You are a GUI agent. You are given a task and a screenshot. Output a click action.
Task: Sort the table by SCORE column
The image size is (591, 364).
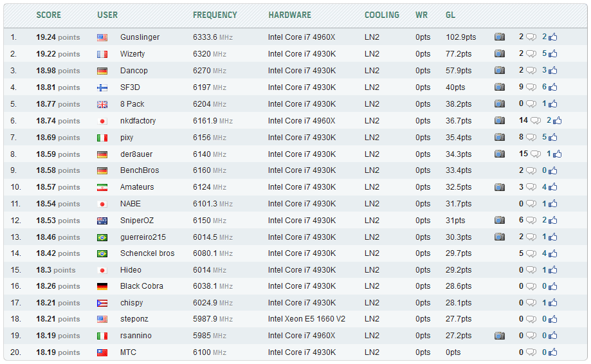[x=48, y=15]
